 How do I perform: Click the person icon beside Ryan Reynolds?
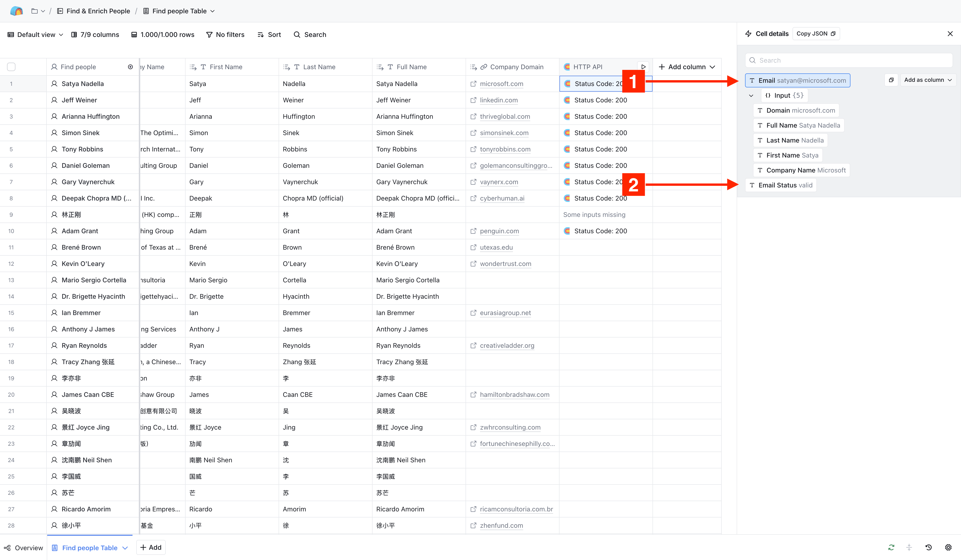pos(54,346)
